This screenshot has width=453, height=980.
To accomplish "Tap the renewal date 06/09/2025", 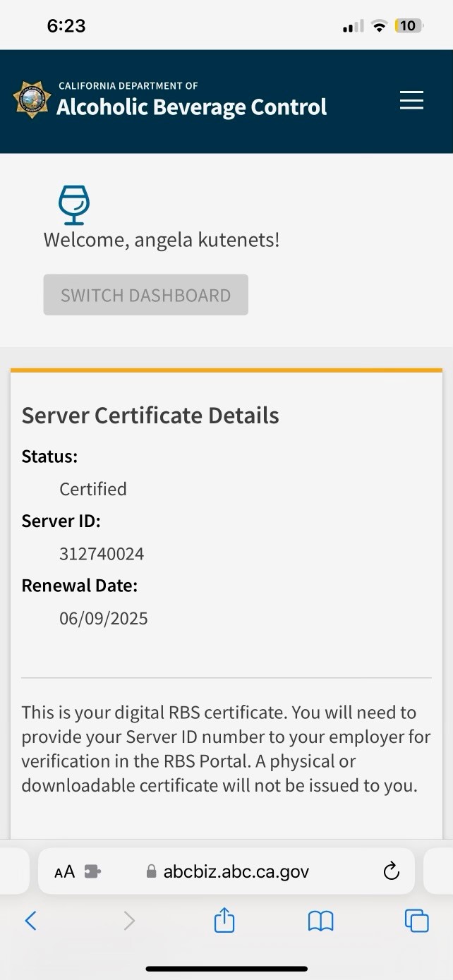I will [104, 619].
